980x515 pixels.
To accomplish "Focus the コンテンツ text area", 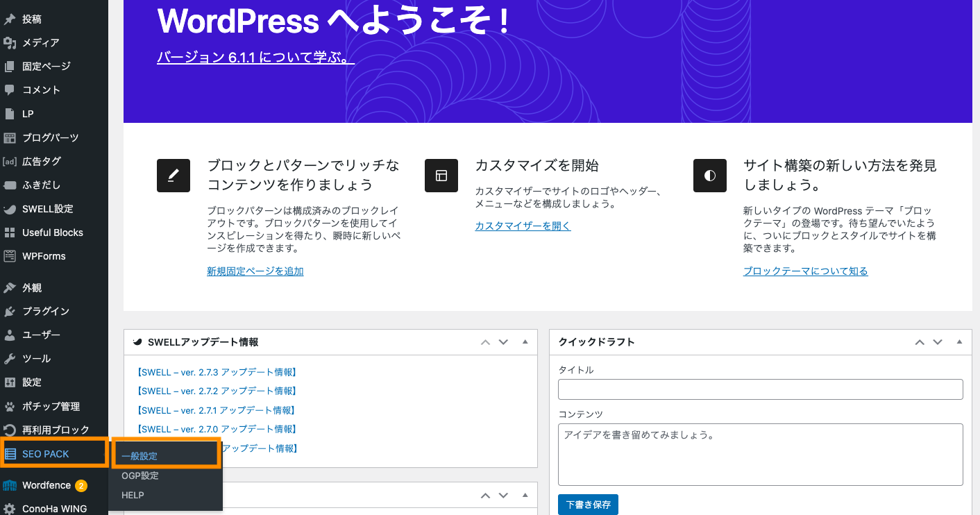I will [x=761, y=455].
